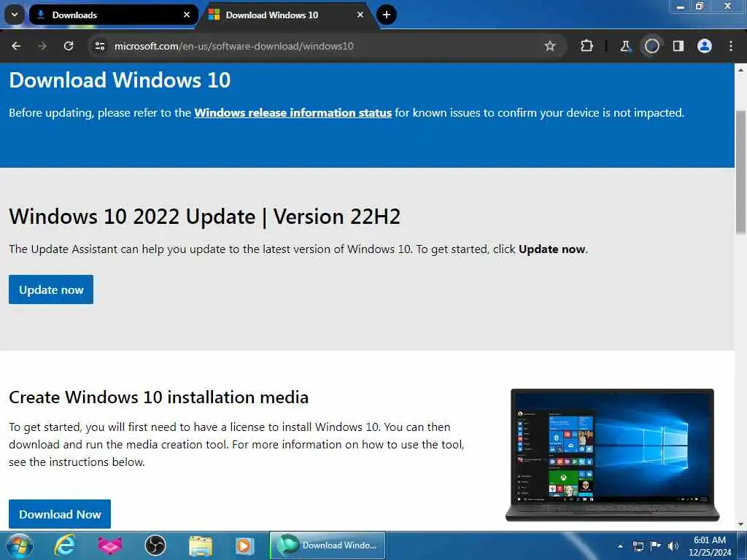Open a new tab with plus button
The image size is (747, 560).
coord(387,15)
